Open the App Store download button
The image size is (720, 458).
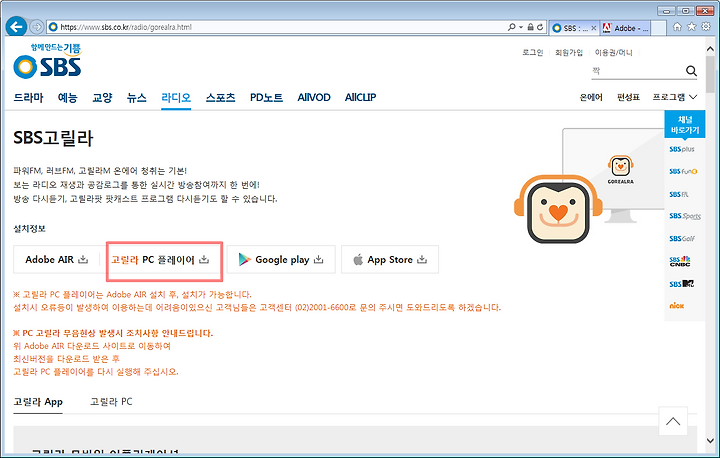pos(390,260)
